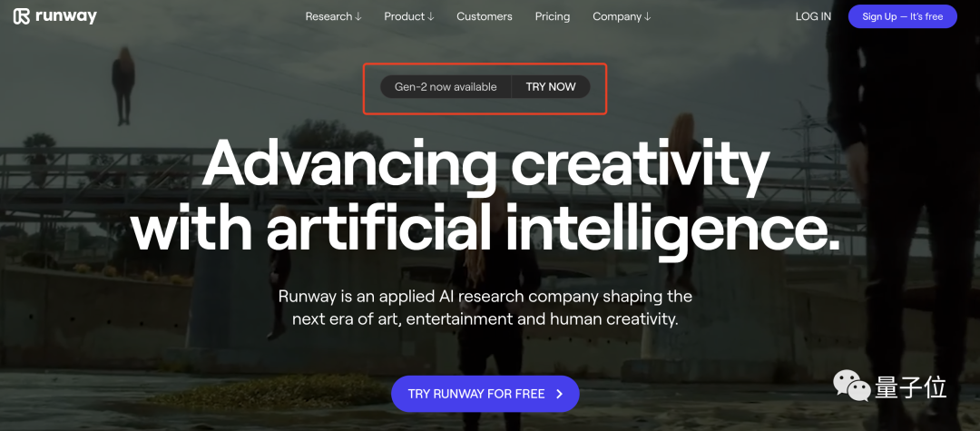Select the LOG IN link
This screenshot has width=980, height=431.
pyautogui.click(x=813, y=17)
